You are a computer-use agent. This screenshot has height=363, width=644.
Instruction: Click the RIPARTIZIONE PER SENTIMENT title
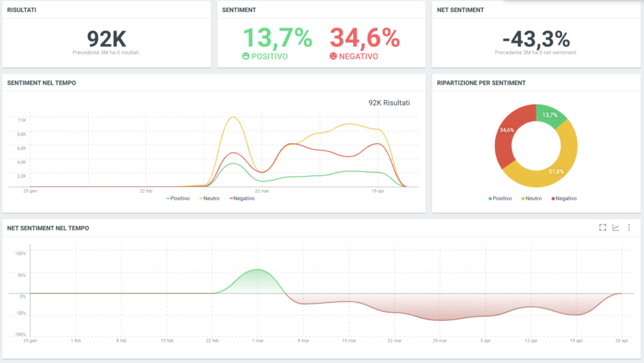[481, 83]
